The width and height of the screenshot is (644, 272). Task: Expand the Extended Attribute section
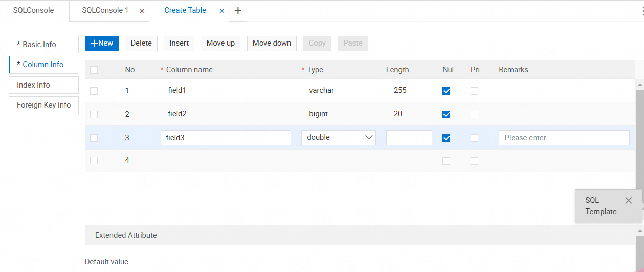[x=126, y=235]
